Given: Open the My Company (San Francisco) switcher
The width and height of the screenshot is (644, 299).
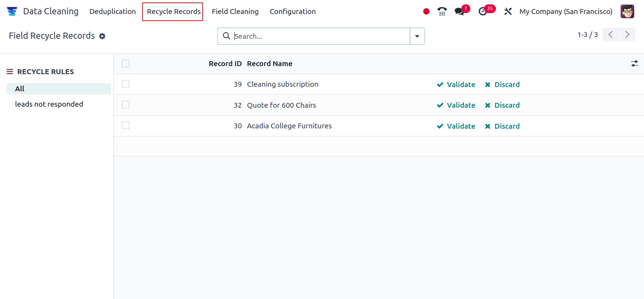Looking at the screenshot, I should coord(566,12).
